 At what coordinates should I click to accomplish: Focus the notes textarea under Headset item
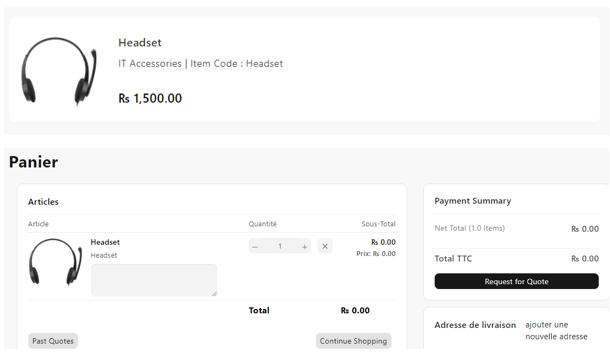pyautogui.click(x=154, y=280)
